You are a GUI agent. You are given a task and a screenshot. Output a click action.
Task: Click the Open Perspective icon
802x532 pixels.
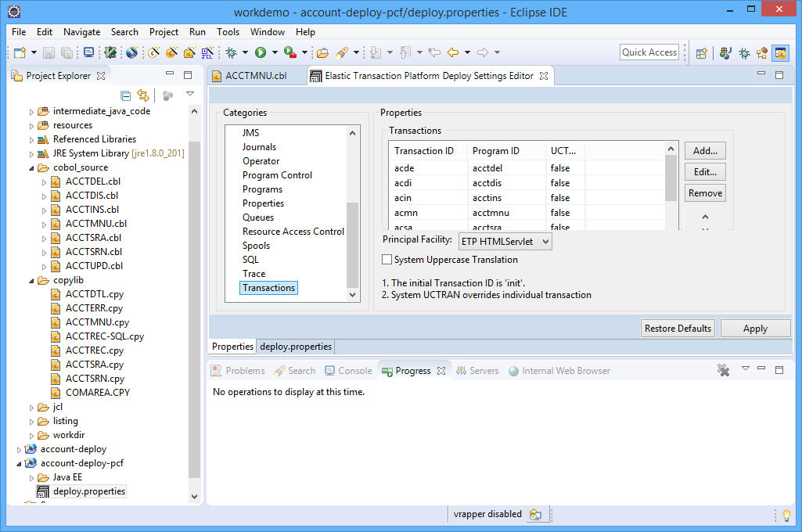click(x=702, y=52)
